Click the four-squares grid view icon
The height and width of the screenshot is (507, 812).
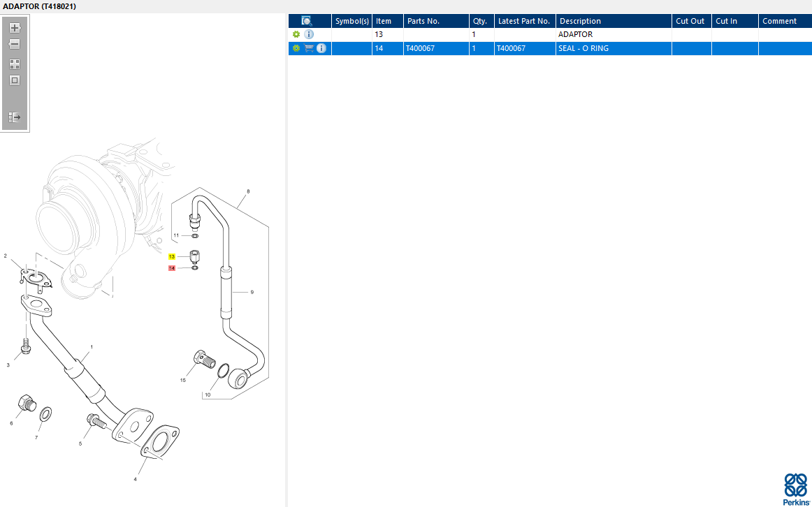tap(15, 64)
